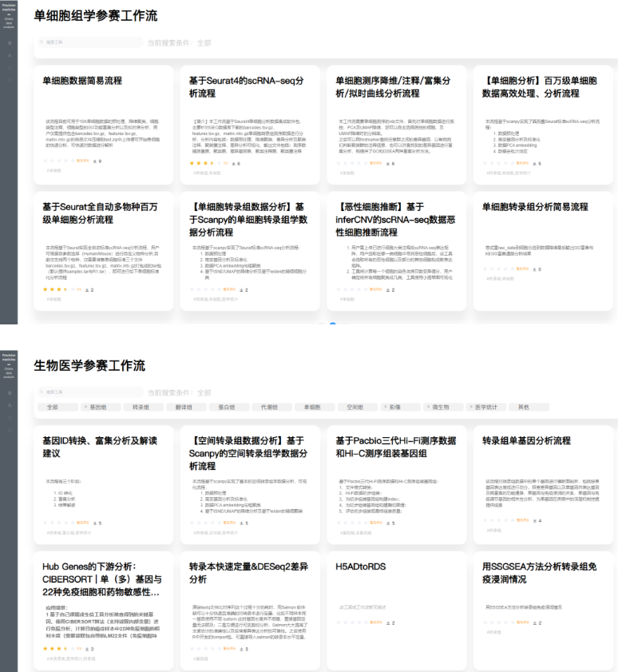
Task: Open the 单细胞转录组分析简易流程 workflow card
Action: [x=534, y=207]
